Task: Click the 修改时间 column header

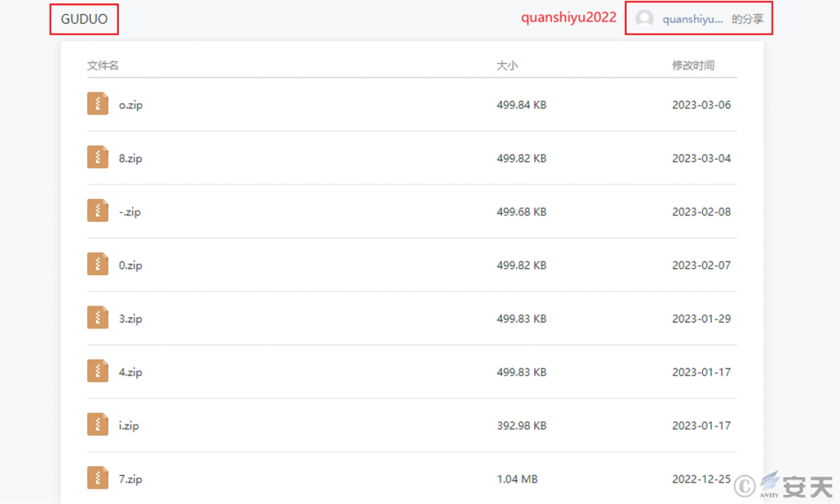Action: click(x=693, y=66)
